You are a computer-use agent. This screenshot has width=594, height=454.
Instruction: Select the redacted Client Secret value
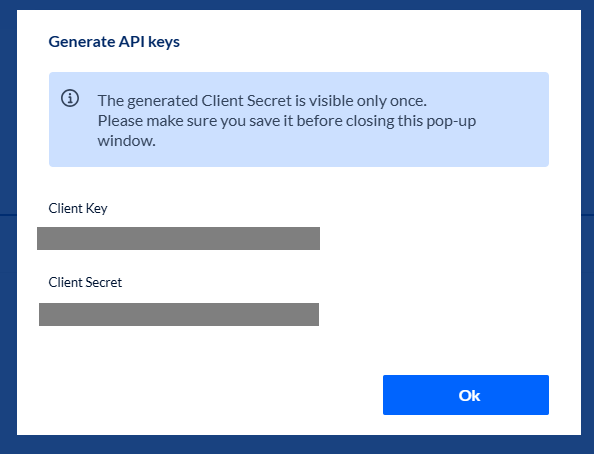pos(179,314)
